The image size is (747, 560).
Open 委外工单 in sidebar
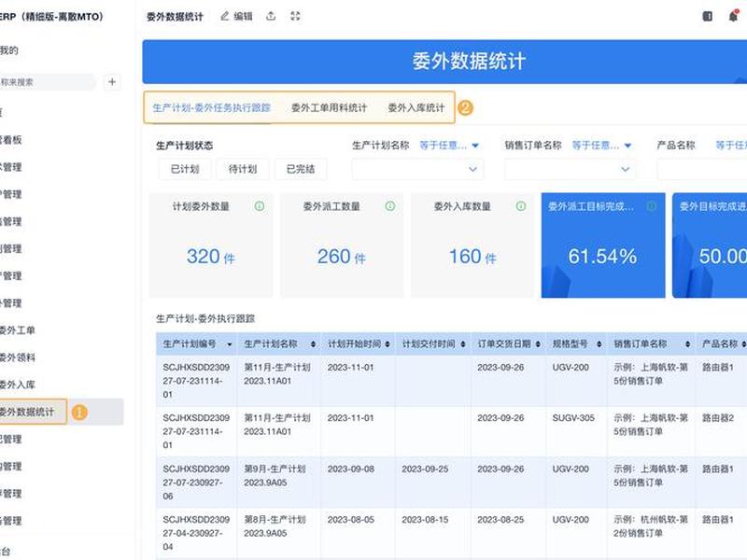[18, 330]
